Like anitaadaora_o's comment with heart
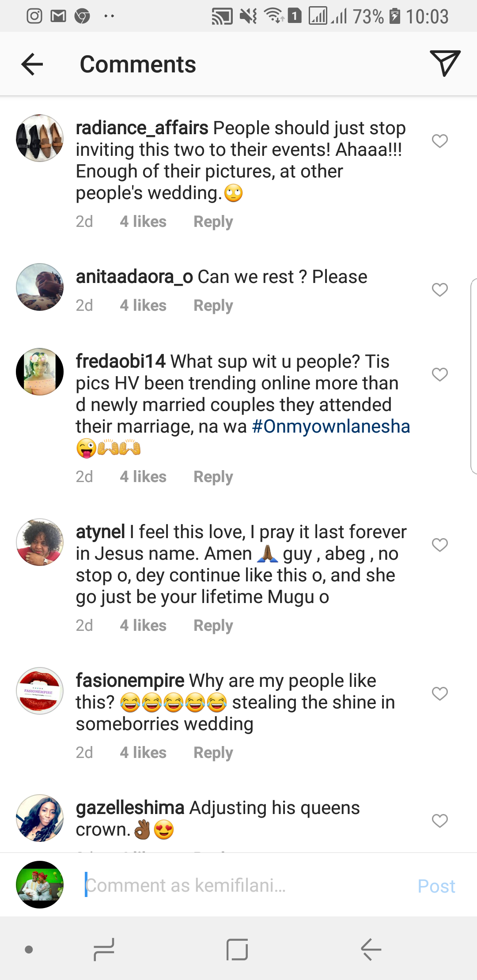This screenshot has height=980, width=477. pyautogui.click(x=439, y=290)
